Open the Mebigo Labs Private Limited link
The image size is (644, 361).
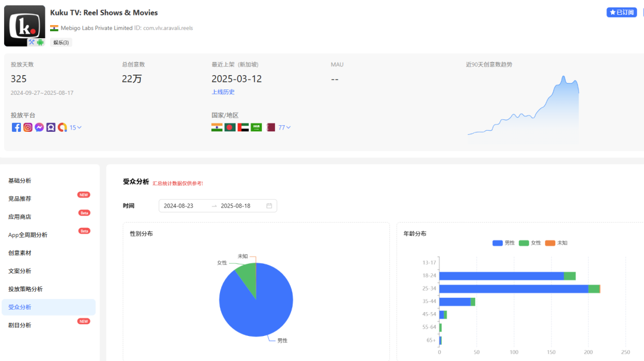97,28
